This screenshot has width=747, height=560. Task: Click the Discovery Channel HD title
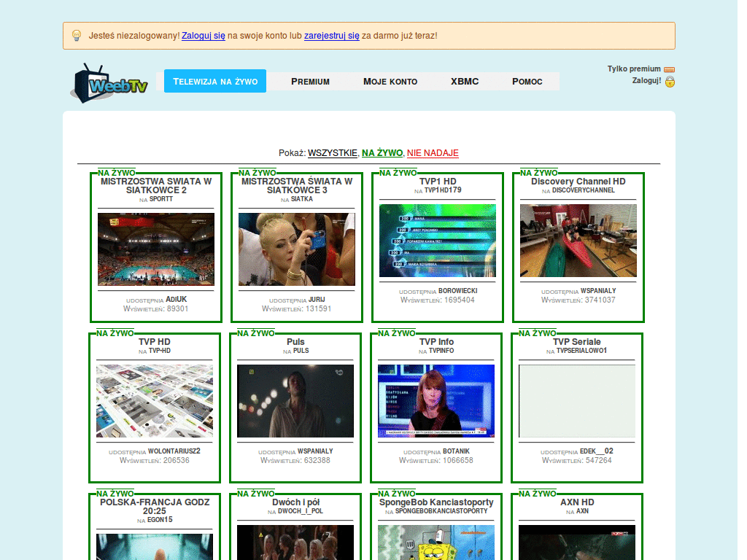point(578,182)
